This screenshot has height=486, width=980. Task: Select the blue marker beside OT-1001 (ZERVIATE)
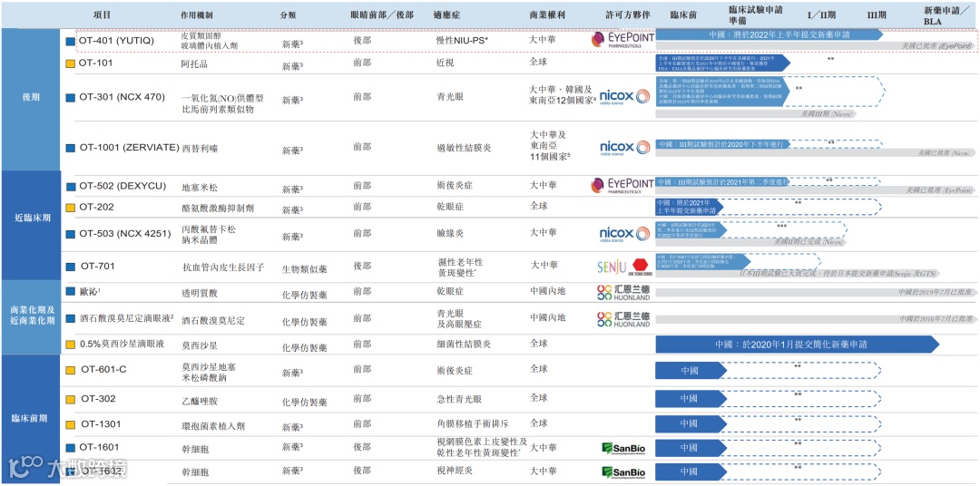[x=71, y=148]
